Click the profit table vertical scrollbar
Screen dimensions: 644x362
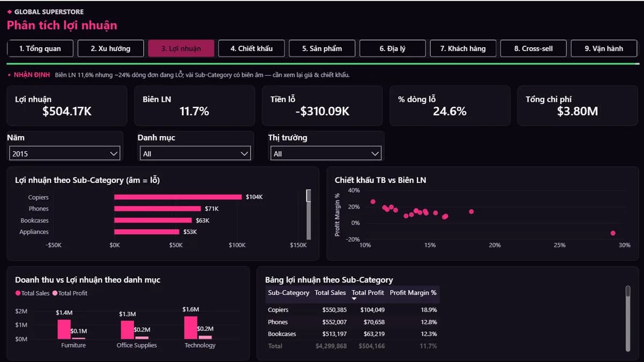(628, 318)
